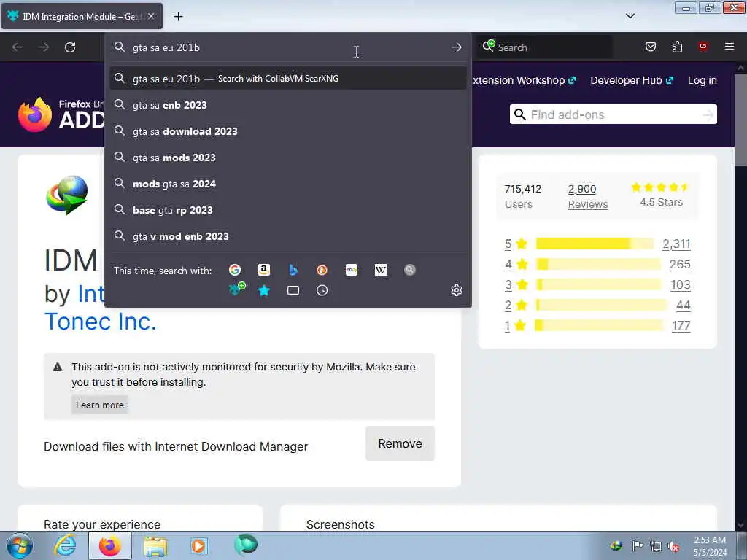
Task: Search open tabs using the tab icon
Action: tap(293, 290)
